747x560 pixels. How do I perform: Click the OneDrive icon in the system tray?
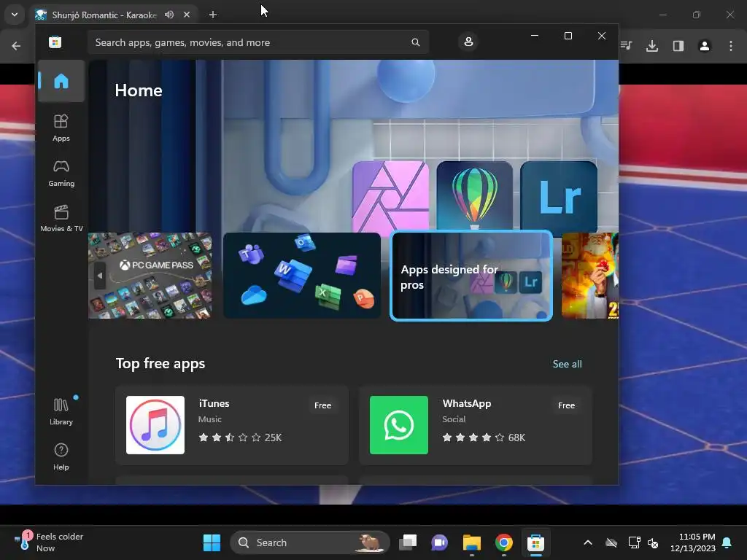[611, 542]
